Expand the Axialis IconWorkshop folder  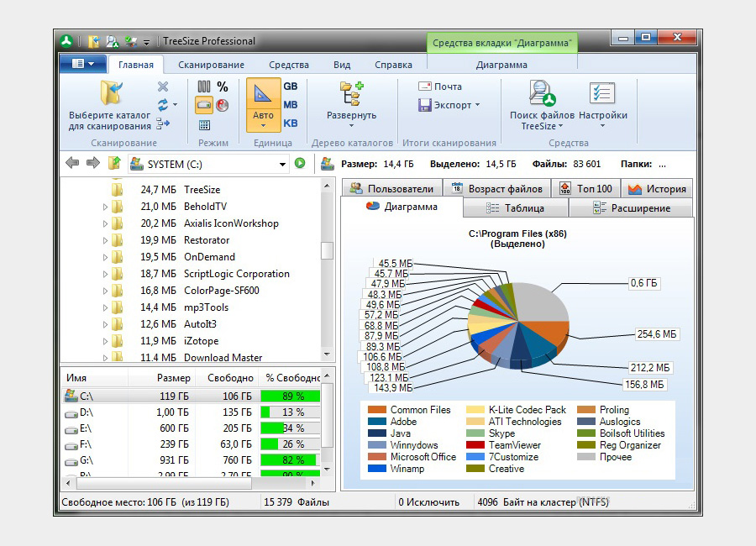click(105, 223)
